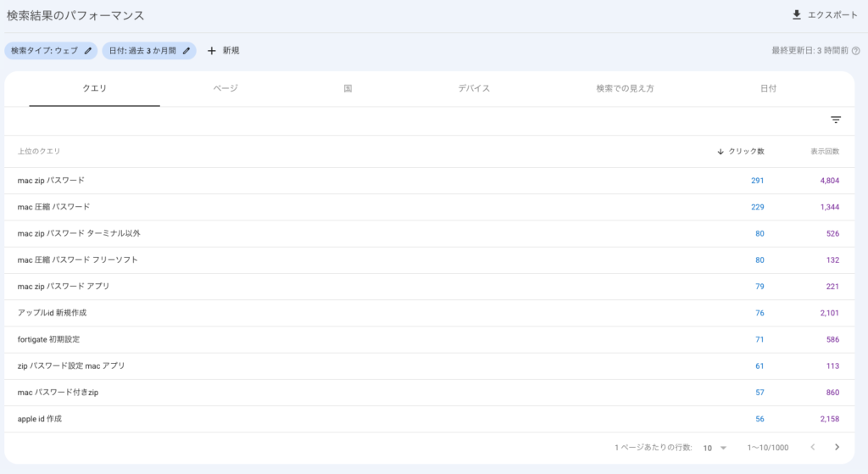Viewport: 868px width, 474px height.
Task: Select the query アップルid 新規作成
Action: (x=52, y=313)
